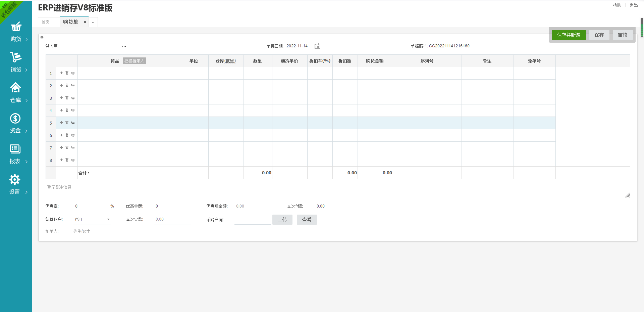
Task: Open the 购货 purchase basket icon
Action: pos(16,27)
